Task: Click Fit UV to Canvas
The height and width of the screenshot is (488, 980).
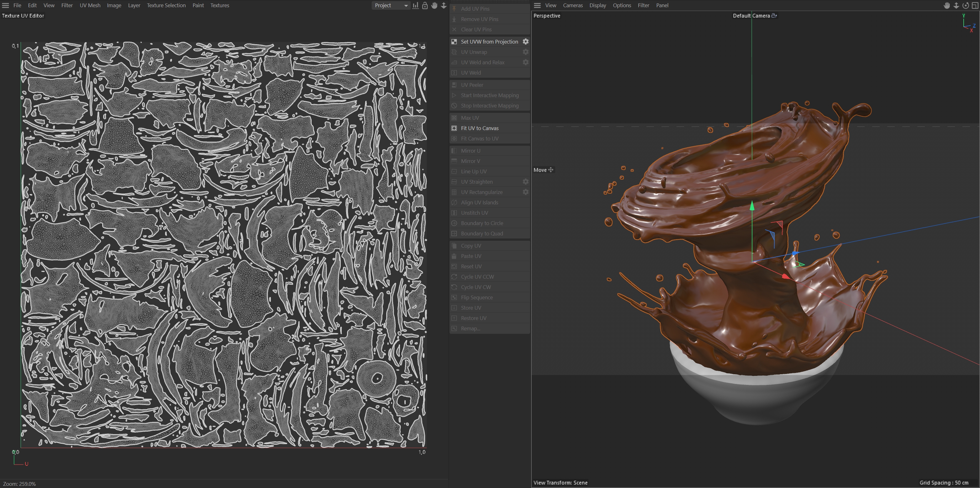Action: click(479, 128)
